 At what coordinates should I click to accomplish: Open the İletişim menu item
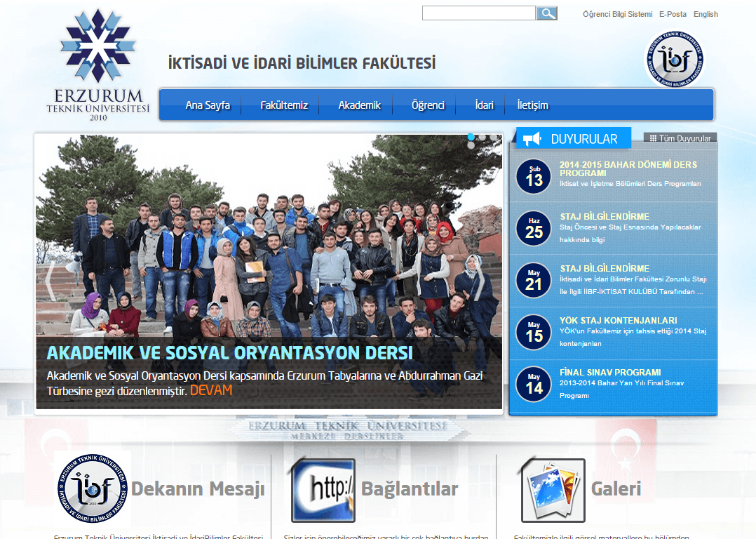pos(533,105)
